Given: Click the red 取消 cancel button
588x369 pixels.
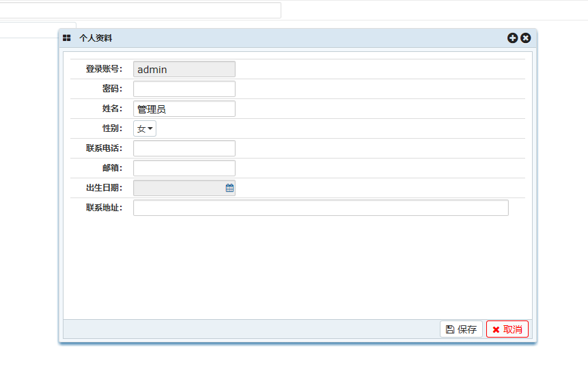Looking at the screenshot, I should pyautogui.click(x=507, y=329).
